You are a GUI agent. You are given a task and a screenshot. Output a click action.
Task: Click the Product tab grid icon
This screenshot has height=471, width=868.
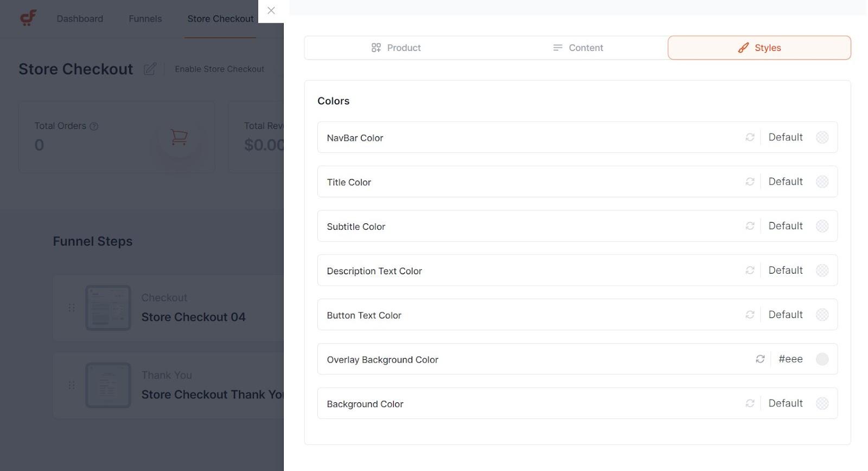(376, 48)
